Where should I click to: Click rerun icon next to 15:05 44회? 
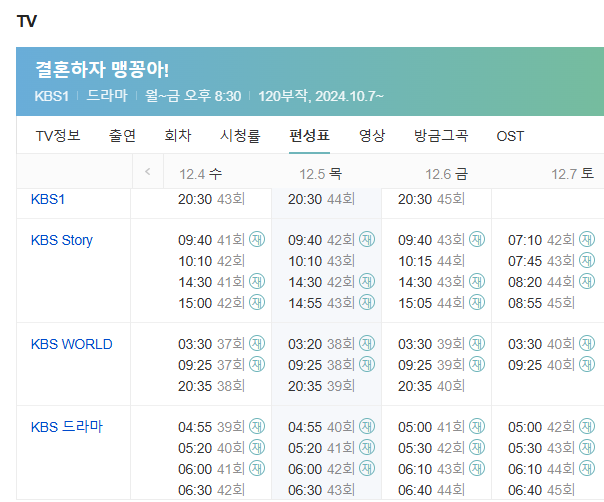pyautogui.click(x=477, y=302)
